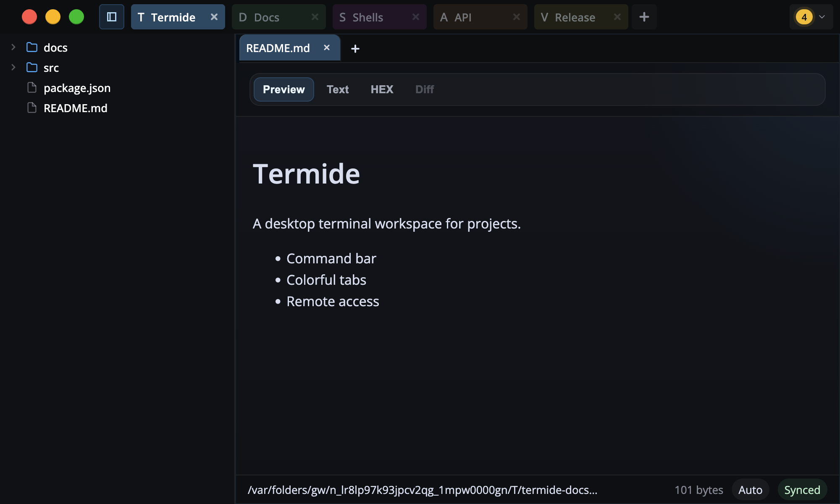Click the README.md file icon in tree
This screenshot has width=840, height=504.
click(32, 108)
